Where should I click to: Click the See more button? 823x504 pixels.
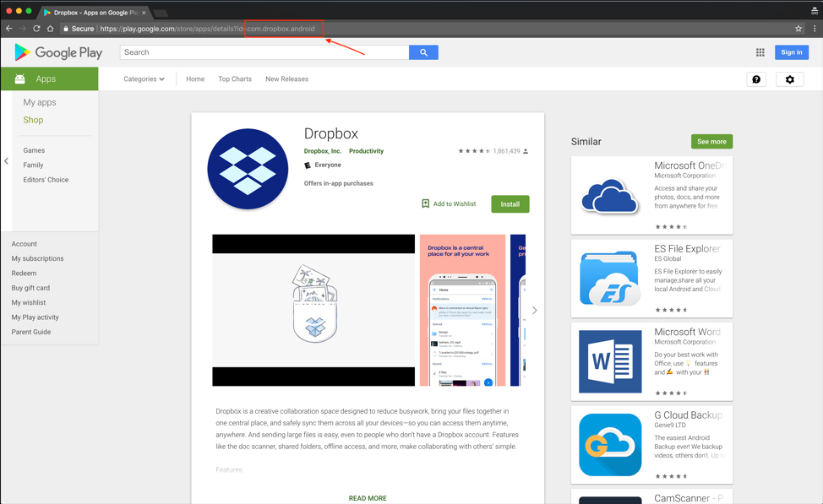click(711, 142)
